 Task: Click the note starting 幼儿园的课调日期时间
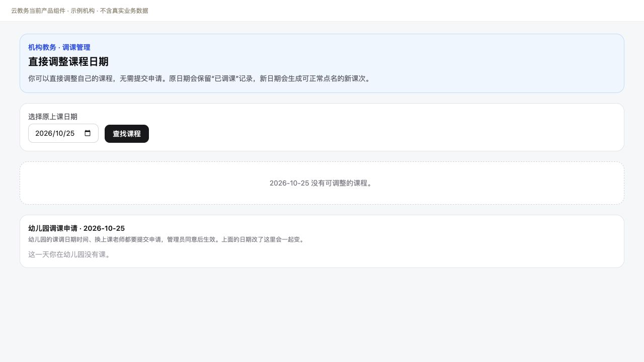click(167, 239)
